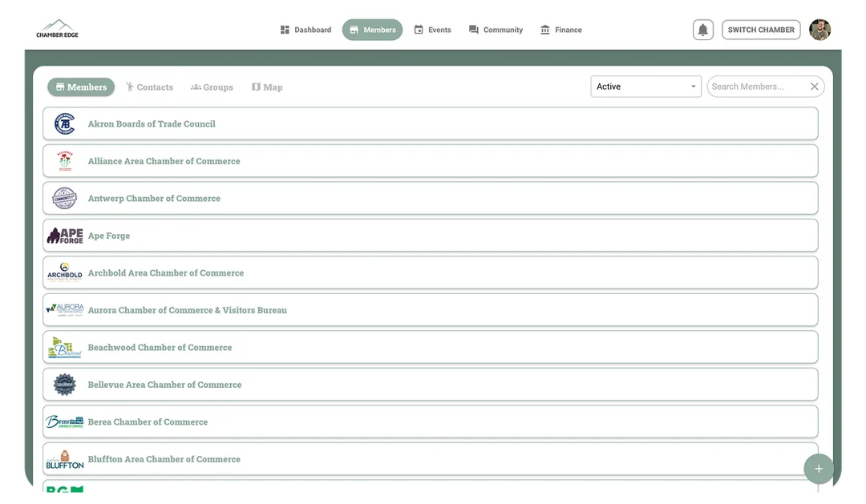Select the Members top navigation item
The image size is (866, 504).
pos(372,30)
